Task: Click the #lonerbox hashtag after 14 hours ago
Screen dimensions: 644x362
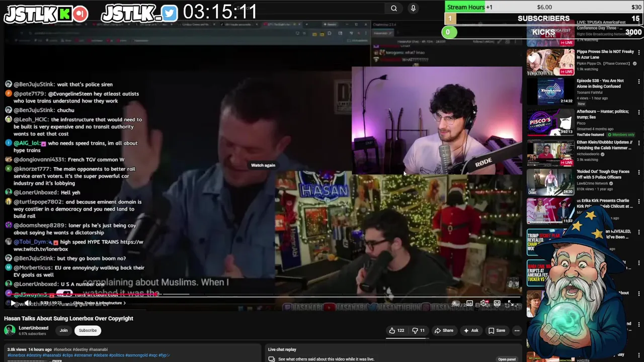Action: [x=63, y=349]
